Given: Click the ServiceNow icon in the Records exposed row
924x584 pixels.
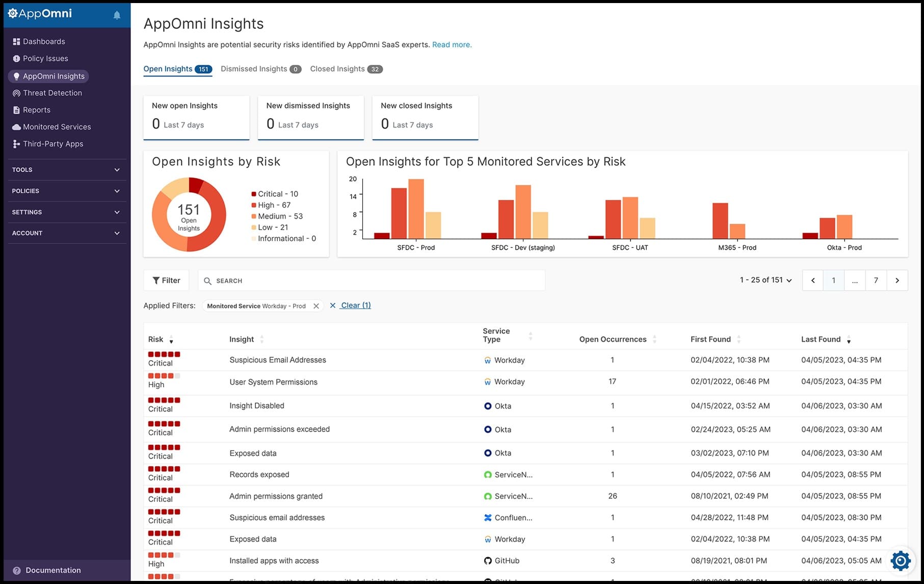Looking at the screenshot, I should [488, 474].
